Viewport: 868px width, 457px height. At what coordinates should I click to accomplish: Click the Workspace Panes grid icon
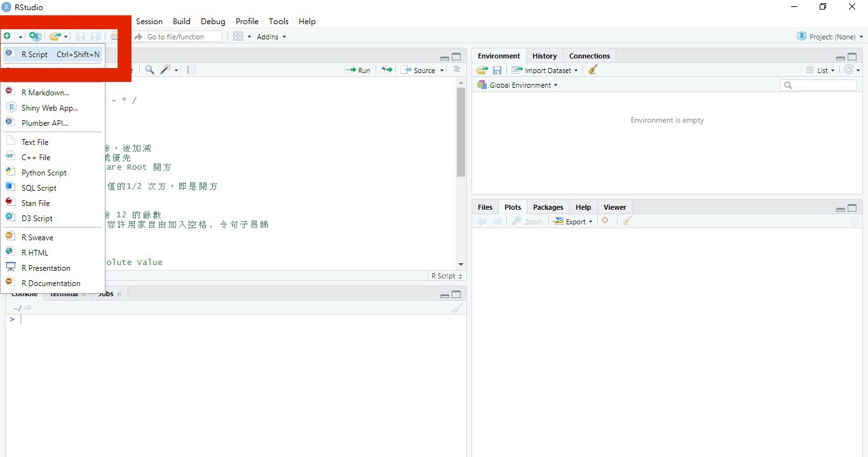pyautogui.click(x=238, y=36)
